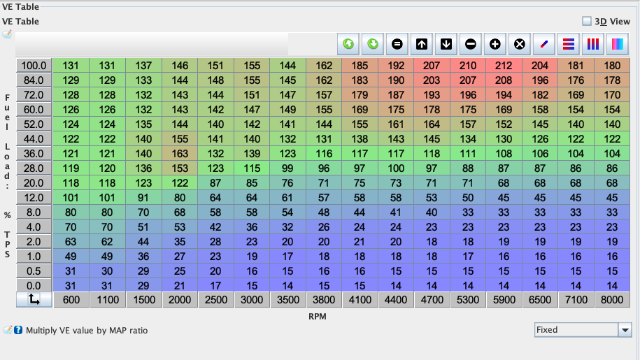Click the Set Equal To (=) icon
This screenshot has height=360, width=640.
point(397,44)
